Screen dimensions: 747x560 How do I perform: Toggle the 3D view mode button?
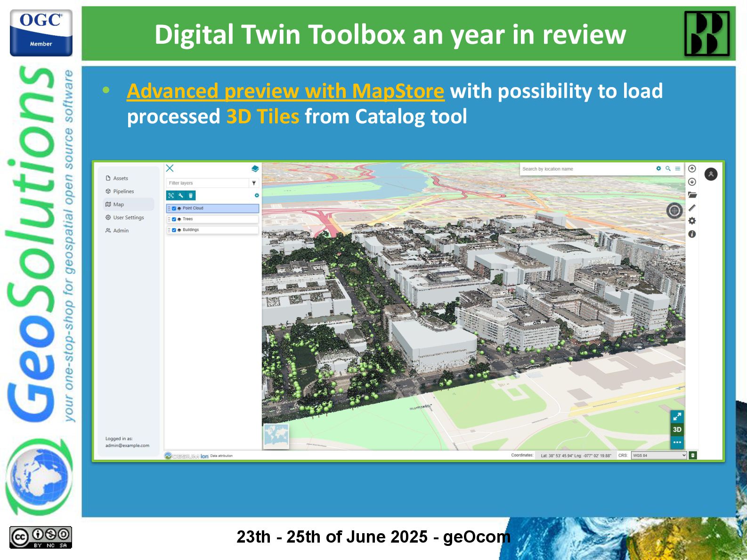677,429
